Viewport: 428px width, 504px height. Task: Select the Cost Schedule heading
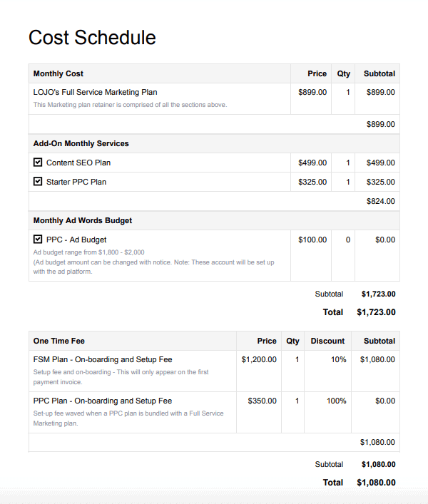(92, 37)
